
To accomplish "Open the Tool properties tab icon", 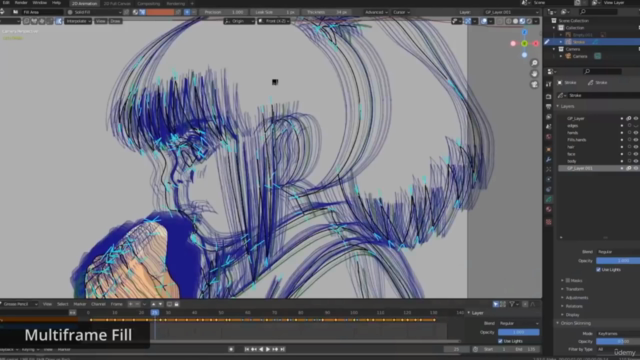I will point(549,84).
